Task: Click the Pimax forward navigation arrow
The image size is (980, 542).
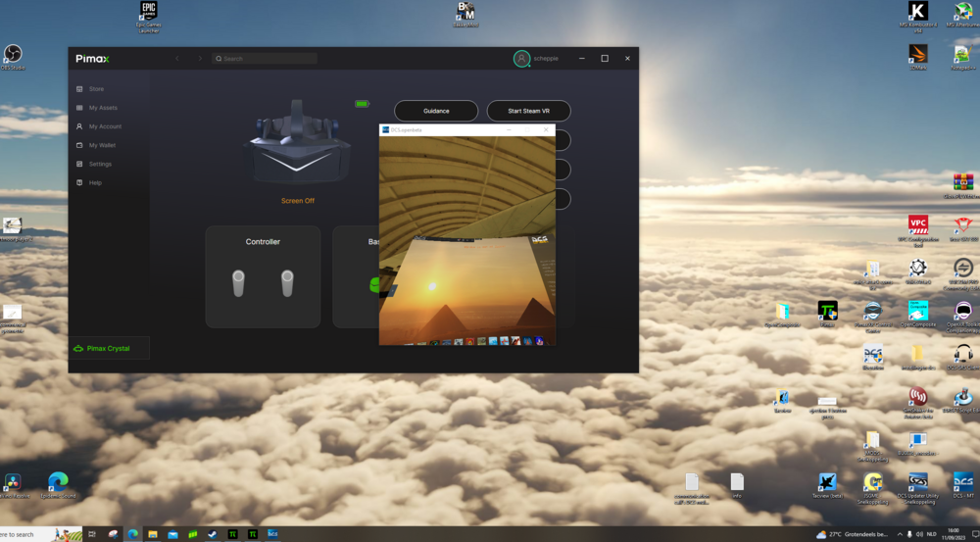Action: coord(200,58)
